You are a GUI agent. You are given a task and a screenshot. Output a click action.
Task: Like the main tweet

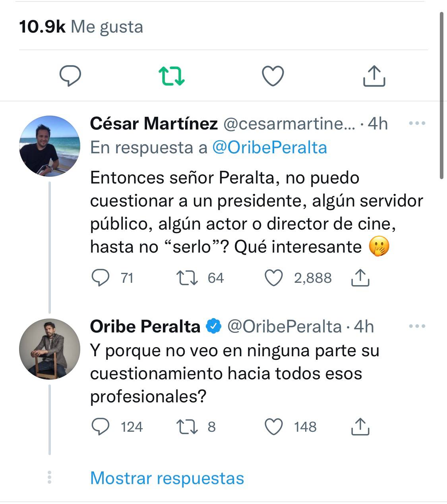coord(273,76)
